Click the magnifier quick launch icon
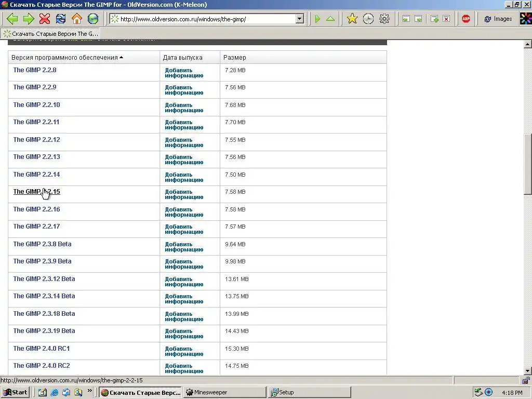The height and width of the screenshot is (399, 532). [x=78, y=393]
